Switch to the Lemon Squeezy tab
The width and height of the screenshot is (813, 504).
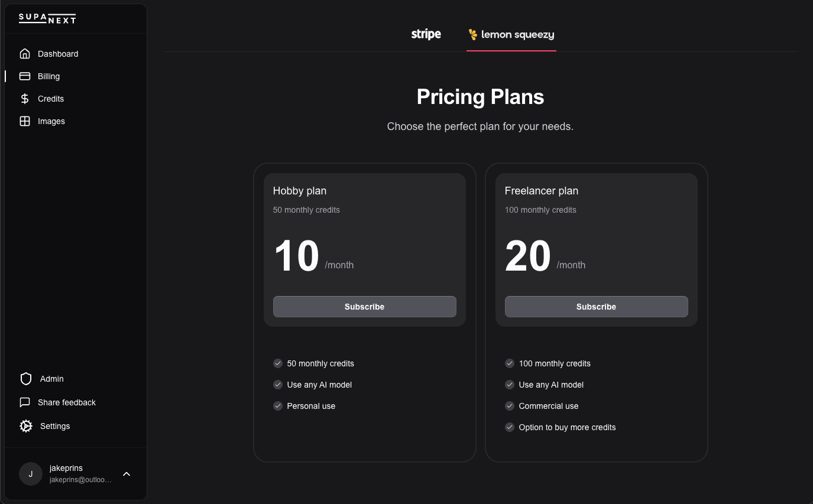click(x=511, y=34)
